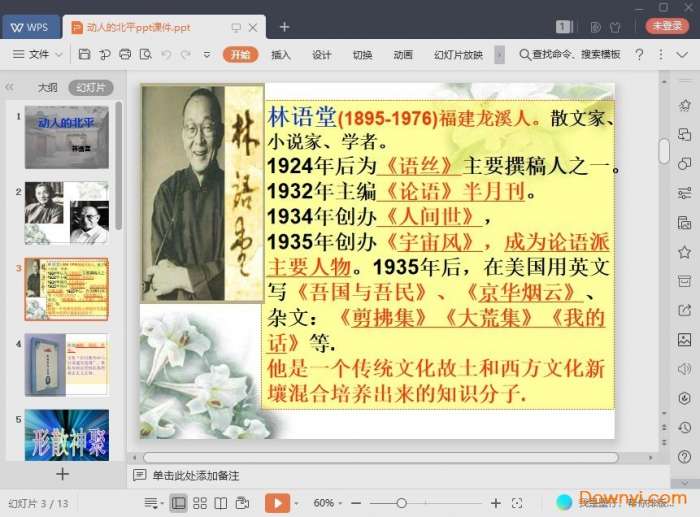
Task: Click the vertical scrollbar thumb beside slide
Action: [x=664, y=151]
